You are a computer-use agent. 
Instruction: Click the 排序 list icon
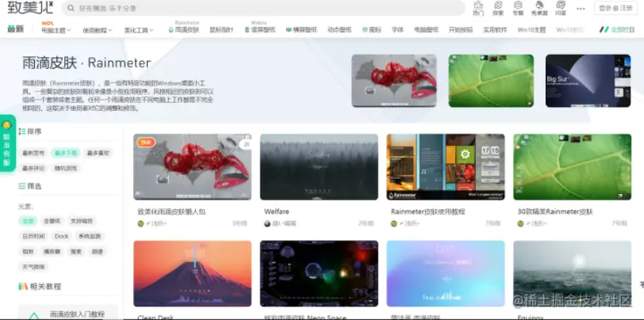click(22, 131)
